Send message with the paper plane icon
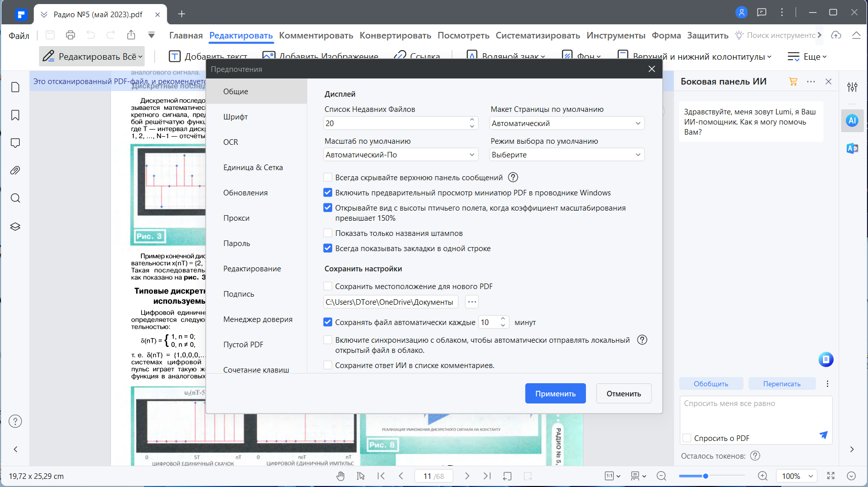Image resolution: width=868 pixels, height=487 pixels. point(823,435)
